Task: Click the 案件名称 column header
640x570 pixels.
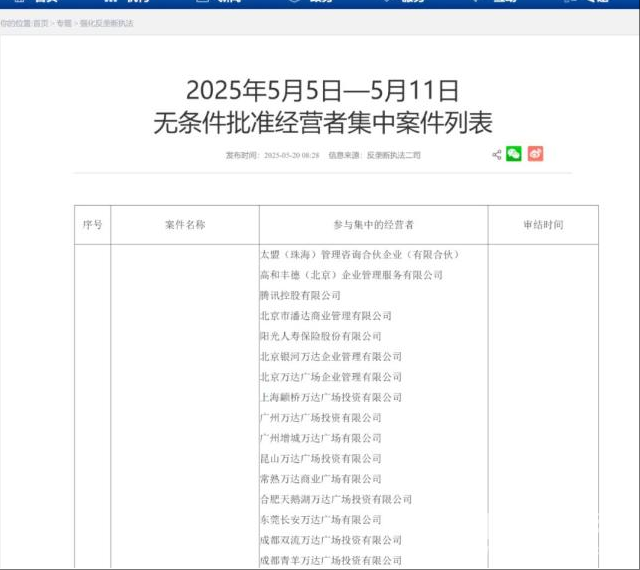Action: [185, 225]
